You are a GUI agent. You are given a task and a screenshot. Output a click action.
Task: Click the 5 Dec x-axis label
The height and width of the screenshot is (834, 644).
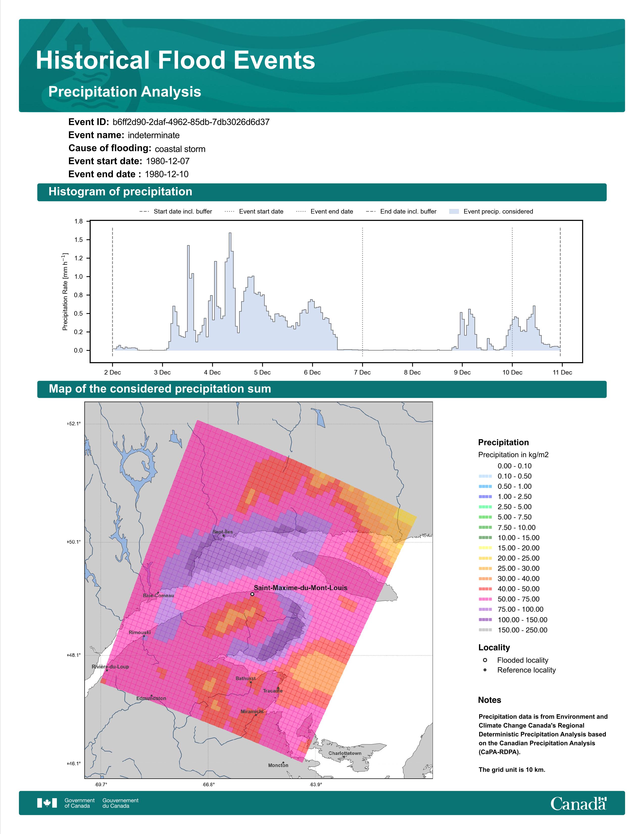262,372
